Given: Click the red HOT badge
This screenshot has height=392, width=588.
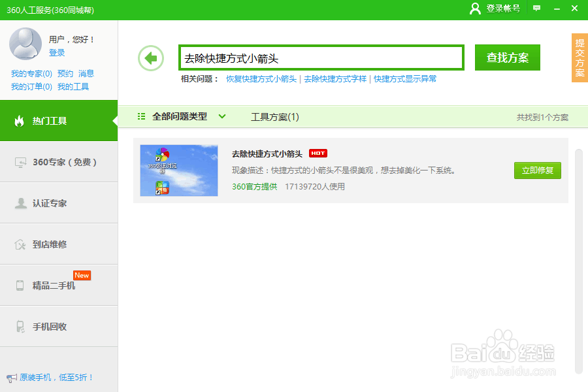Looking at the screenshot, I should point(318,153).
